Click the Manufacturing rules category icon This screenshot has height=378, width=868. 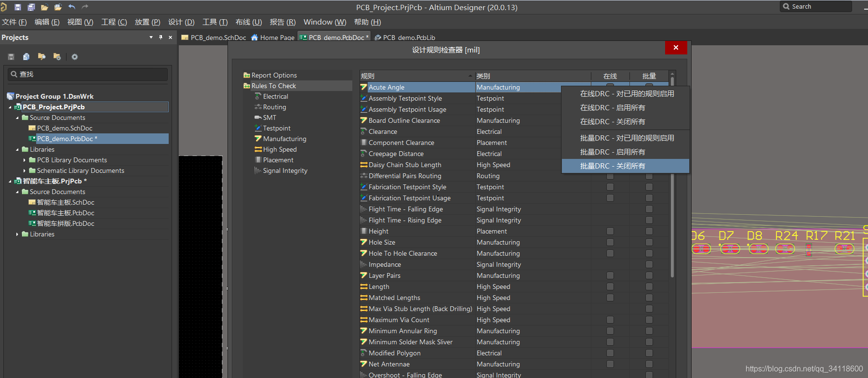click(x=258, y=139)
